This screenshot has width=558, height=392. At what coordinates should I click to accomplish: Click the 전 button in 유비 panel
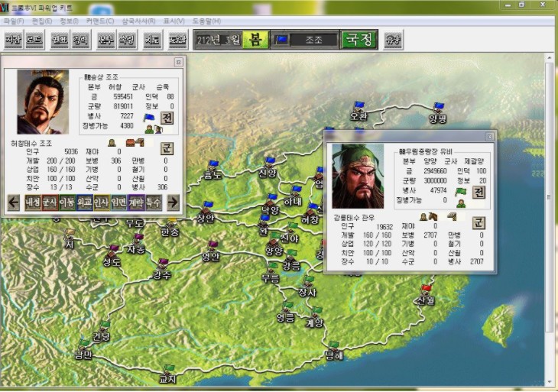(479, 193)
